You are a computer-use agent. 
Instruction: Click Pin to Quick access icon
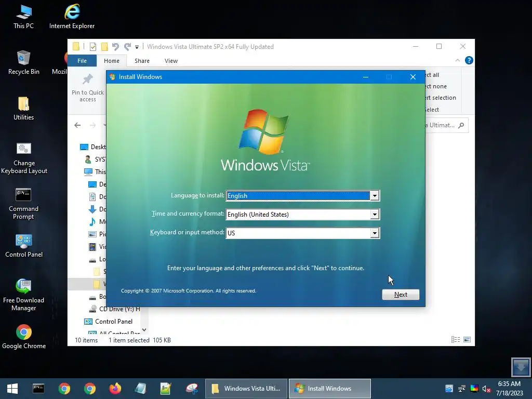87,87
